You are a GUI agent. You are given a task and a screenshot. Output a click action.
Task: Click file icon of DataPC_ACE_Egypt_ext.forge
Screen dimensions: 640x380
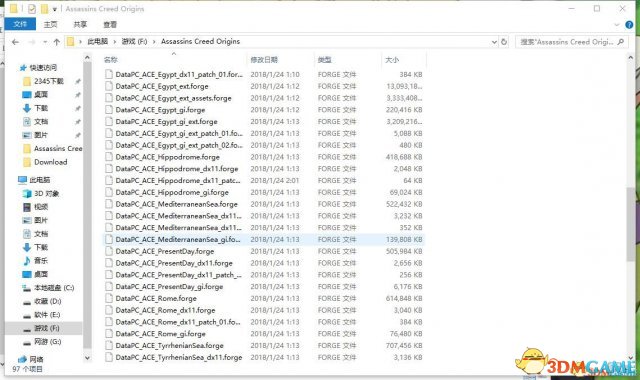(x=109, y=86)
